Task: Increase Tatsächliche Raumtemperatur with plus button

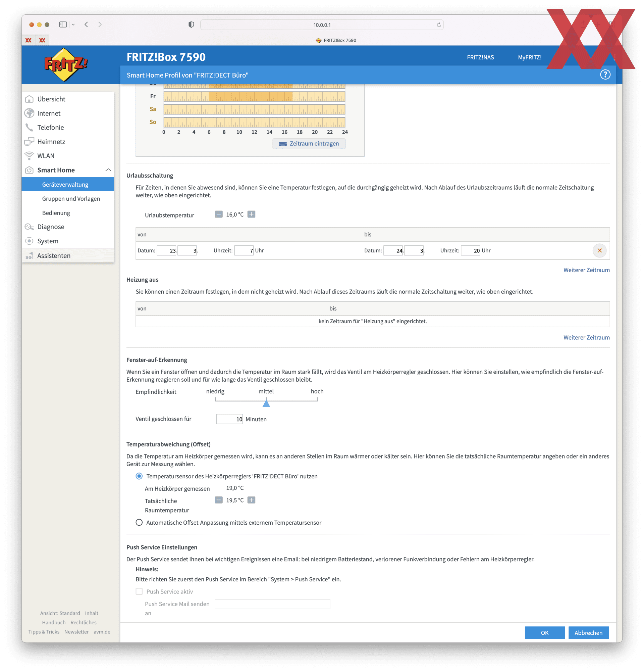Action: [251, 500]
